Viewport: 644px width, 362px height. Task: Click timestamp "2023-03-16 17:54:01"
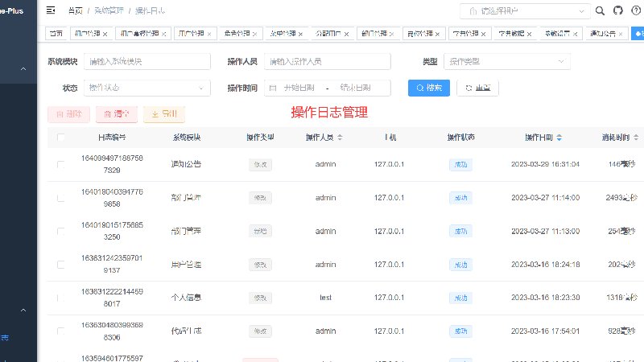pyautogui.click(x=545, y=331)
